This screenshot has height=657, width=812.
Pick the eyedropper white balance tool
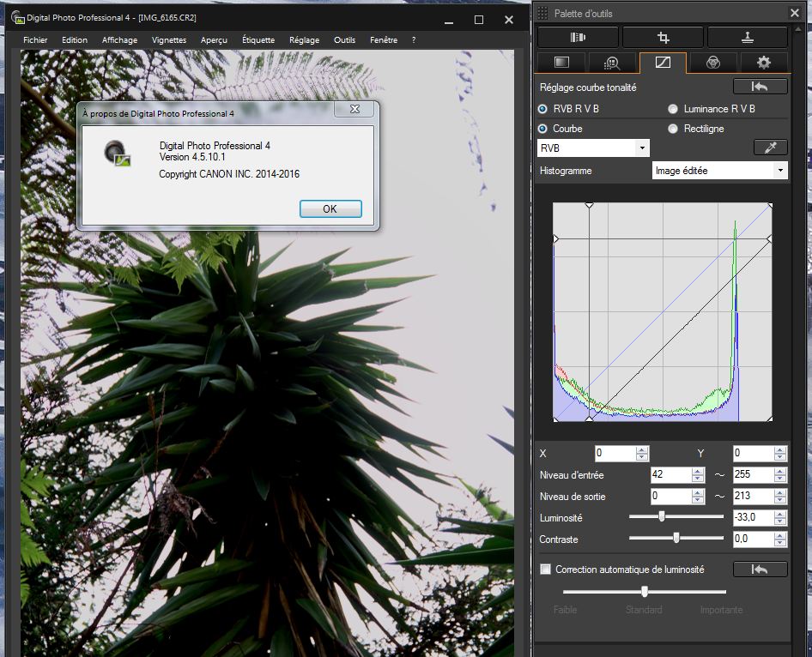(771, 148)
